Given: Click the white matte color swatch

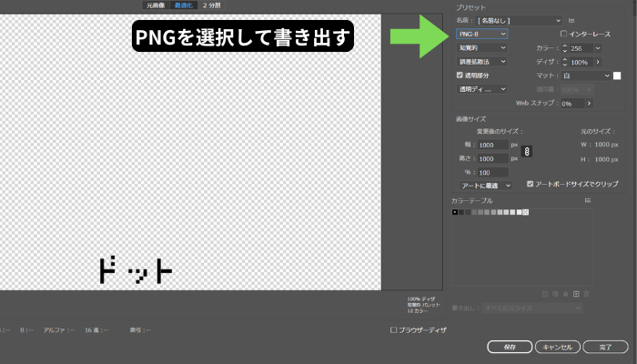Looking at the screenshot, I should pyautogui.click(x=617, y=76).
